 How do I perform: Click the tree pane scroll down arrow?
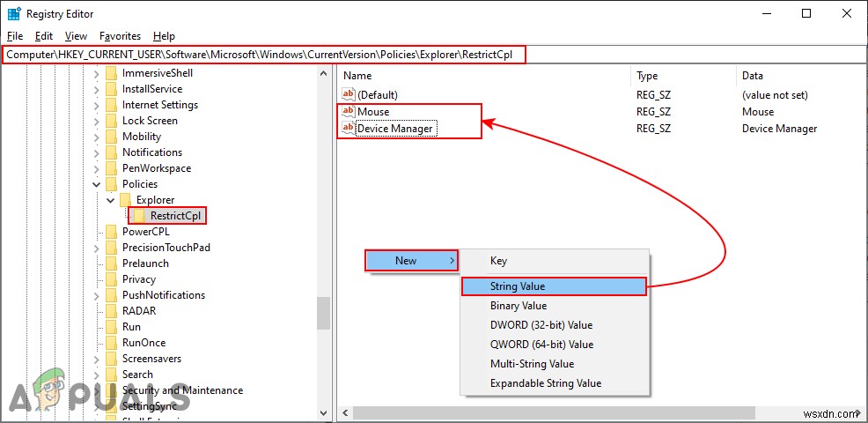[x=323, y=412]
